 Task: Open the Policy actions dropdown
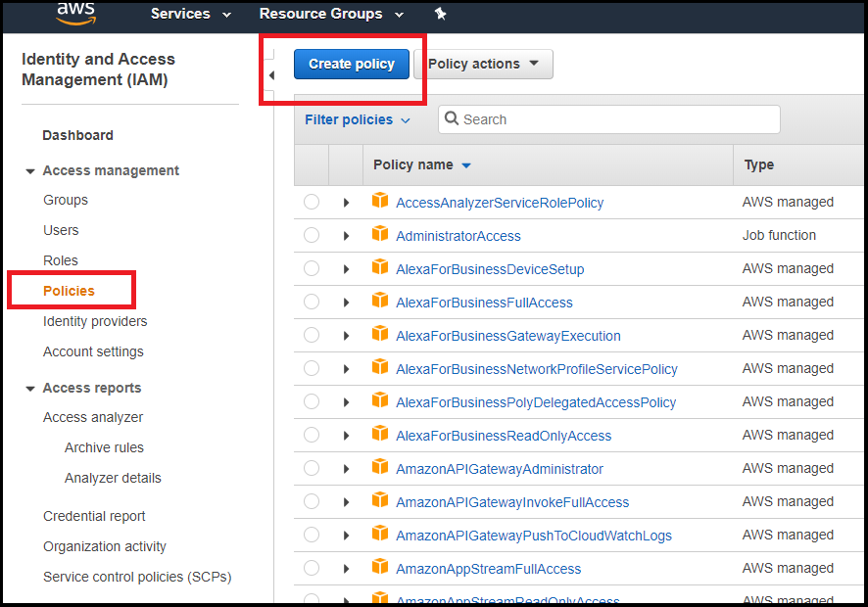(x=483, y=64)
